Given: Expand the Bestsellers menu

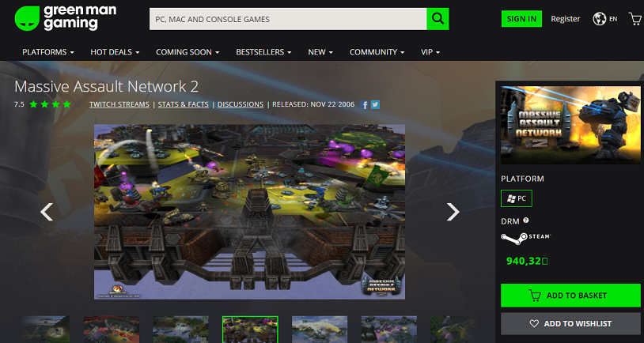Looking at the screenshot, I should [x=263, y=52].
